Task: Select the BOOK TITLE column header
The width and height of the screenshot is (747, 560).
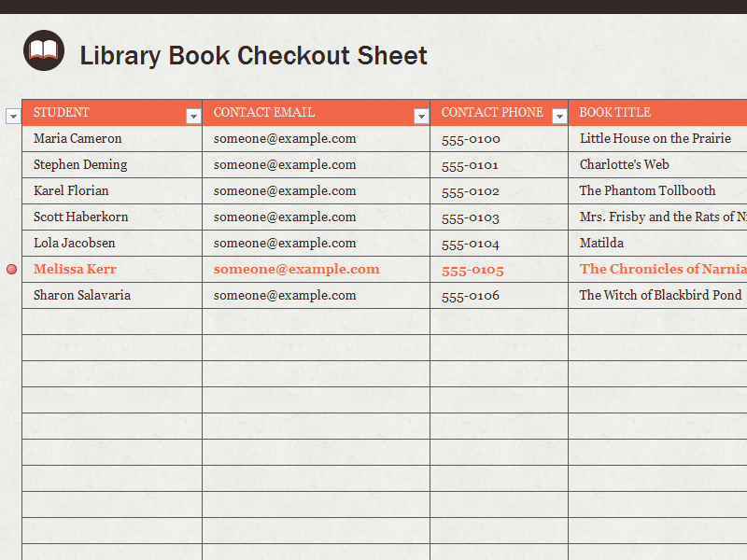Action: [658, 113]
